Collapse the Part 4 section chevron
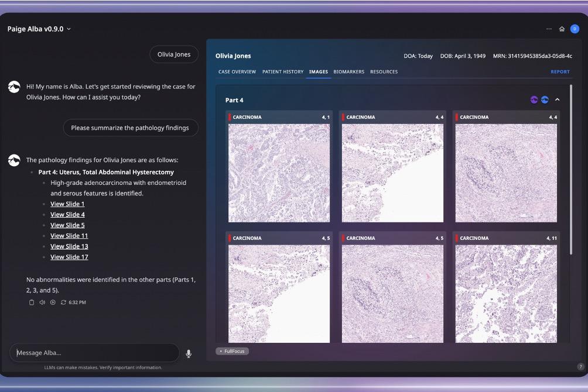 pos(557,99)
